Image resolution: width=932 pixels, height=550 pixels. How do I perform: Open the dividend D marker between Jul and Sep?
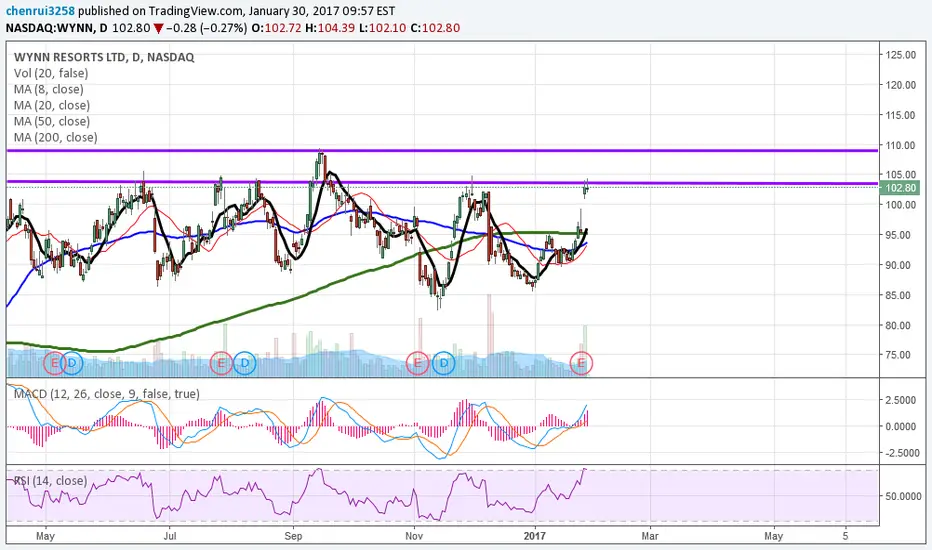coord(244,363)
